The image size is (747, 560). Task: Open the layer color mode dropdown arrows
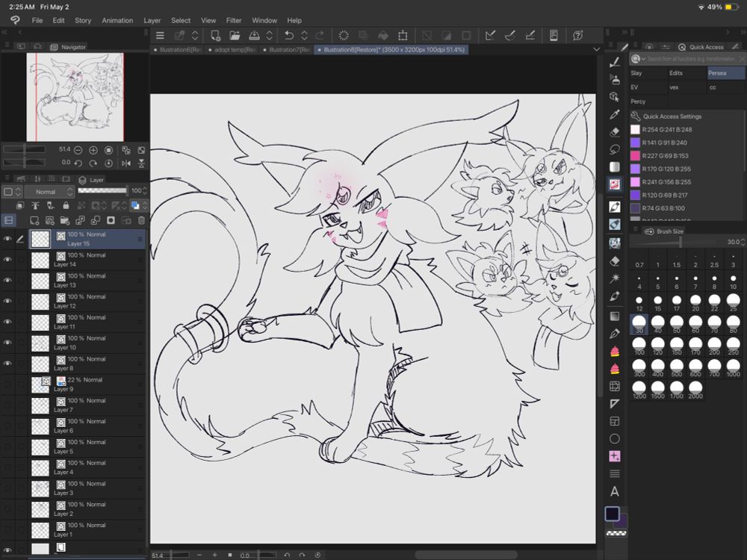tap(19, 191)
